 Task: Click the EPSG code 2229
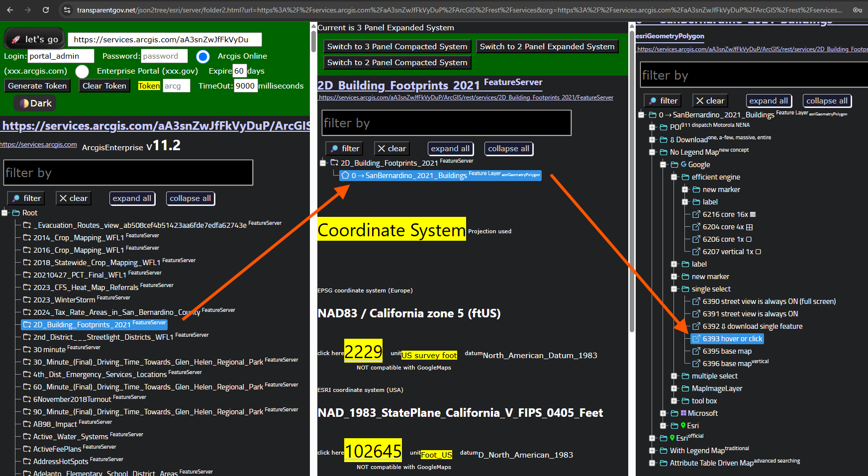tap(363, 351)
